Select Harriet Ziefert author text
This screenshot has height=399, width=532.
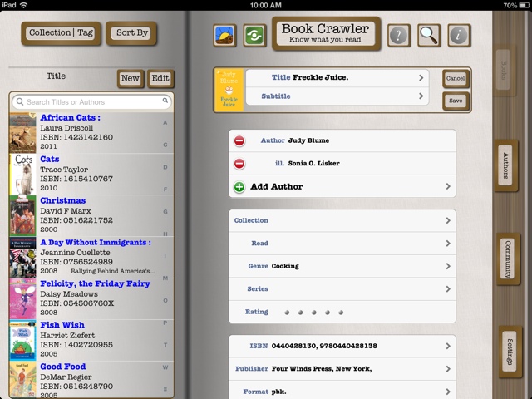67,336
